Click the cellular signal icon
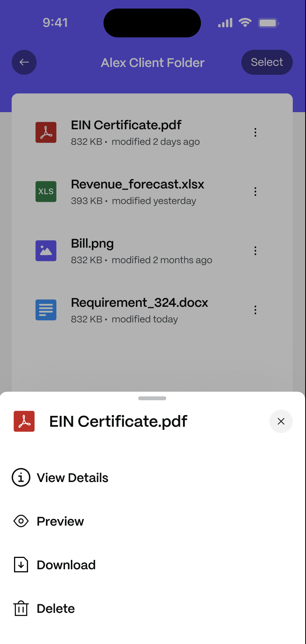 225,23
